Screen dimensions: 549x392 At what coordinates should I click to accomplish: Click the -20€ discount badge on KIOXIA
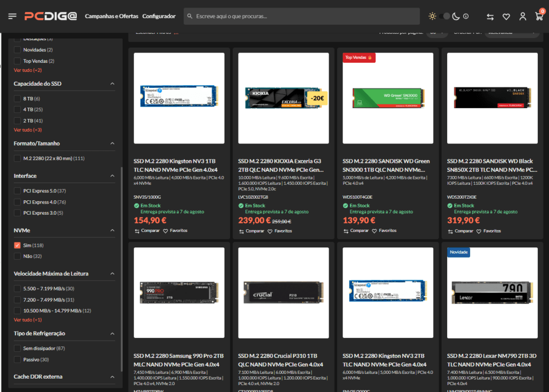point(317,98)
